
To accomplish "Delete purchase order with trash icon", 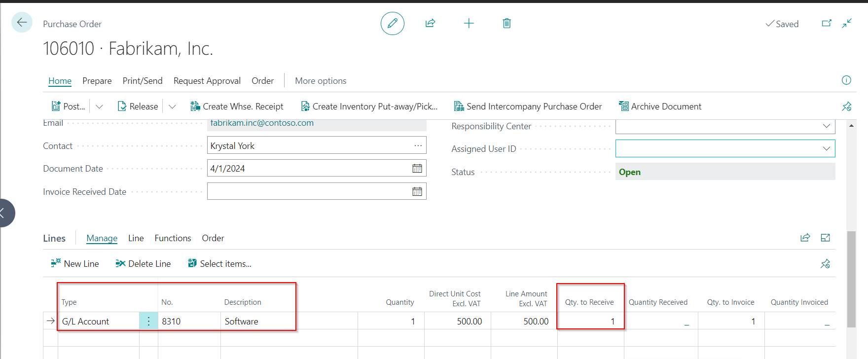I will pos(506,23).
